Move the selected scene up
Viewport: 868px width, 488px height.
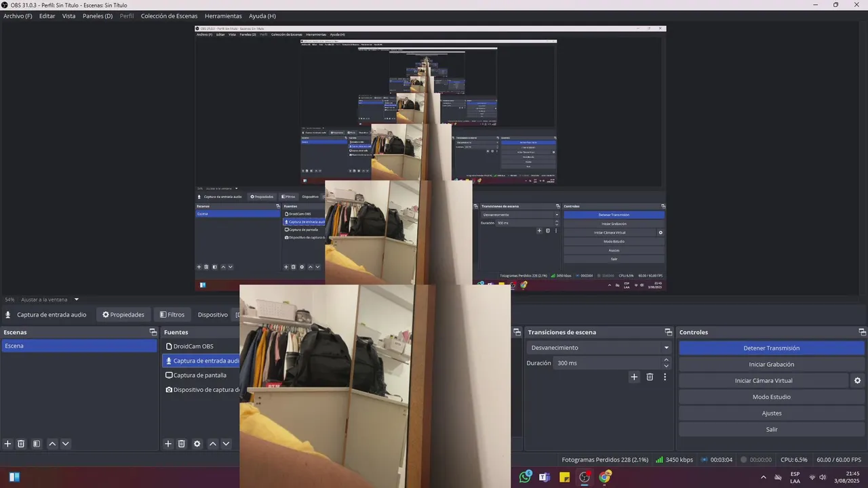click(x=52, y=444)
